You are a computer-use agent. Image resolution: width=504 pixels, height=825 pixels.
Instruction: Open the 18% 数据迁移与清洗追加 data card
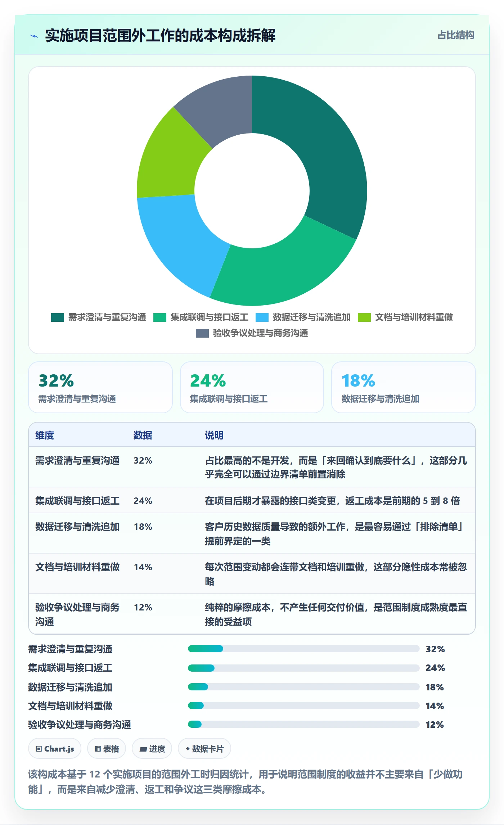(x=403, y=387)
